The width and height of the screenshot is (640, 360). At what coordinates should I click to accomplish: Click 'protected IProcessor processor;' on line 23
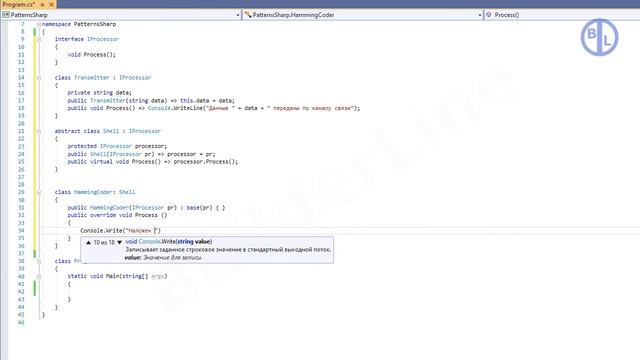point(117,146)
